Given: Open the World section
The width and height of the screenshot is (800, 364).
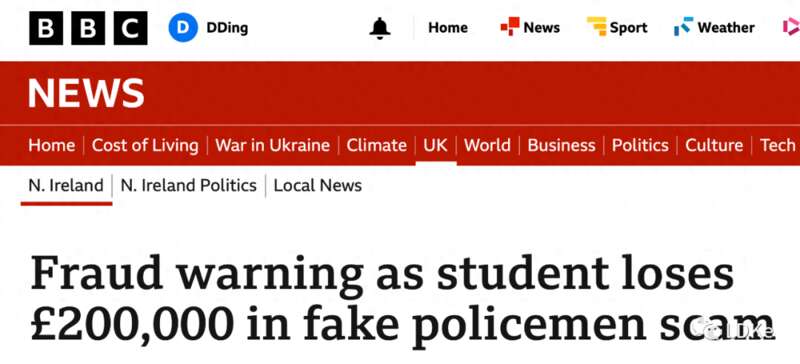Looking at the screenshot, I should tap(487, 145).
